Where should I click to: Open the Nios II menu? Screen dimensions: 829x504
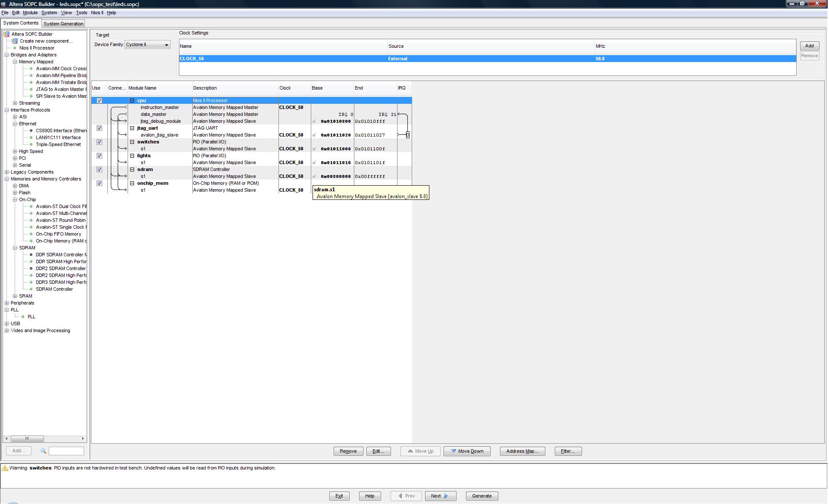pyautogui.click(x=97, y=12)
